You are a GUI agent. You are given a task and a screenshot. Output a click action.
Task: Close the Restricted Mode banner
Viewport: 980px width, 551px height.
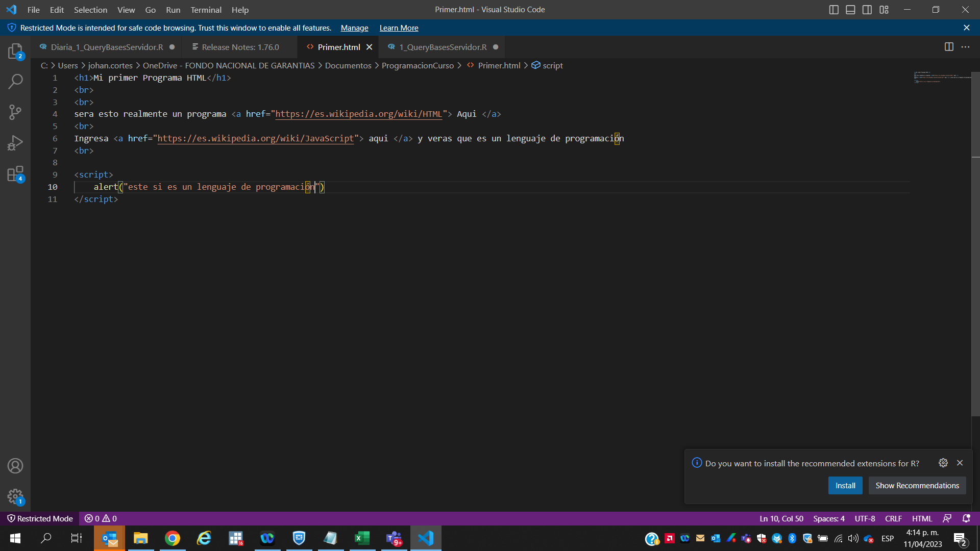coord(966,28)
